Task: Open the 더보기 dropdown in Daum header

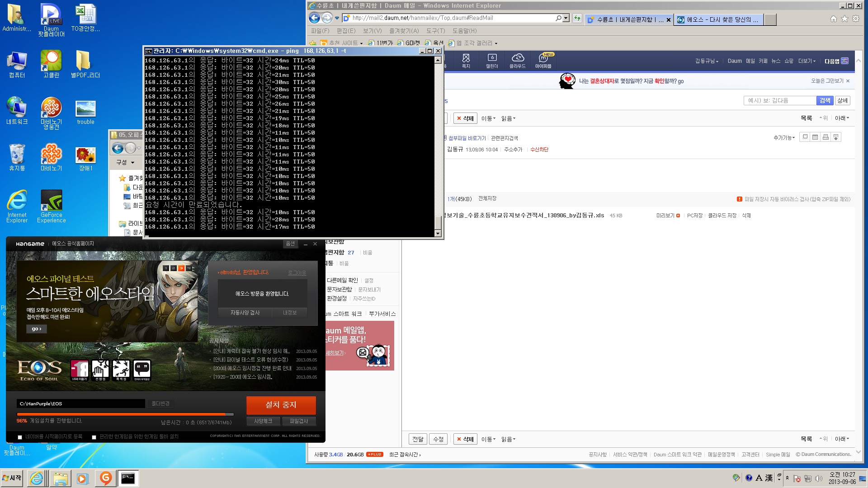Action: 807,61
